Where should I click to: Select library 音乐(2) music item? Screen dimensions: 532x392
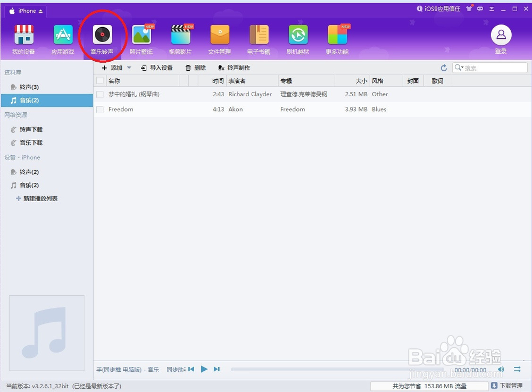(x=47, y=101)
